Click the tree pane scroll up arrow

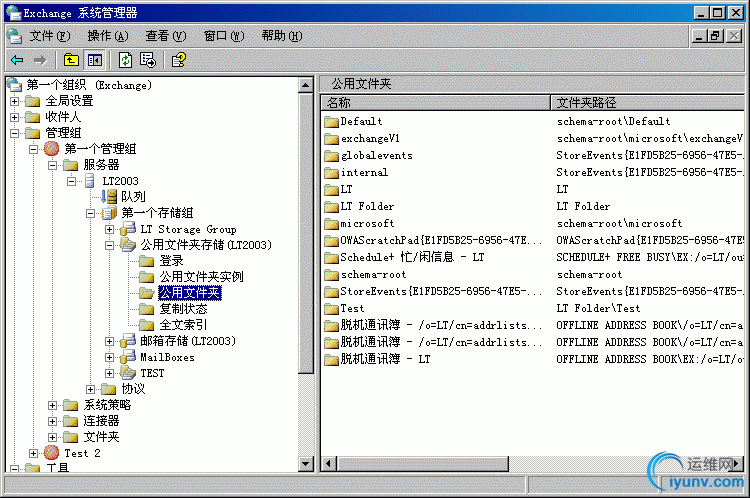(x=306, y=86)
